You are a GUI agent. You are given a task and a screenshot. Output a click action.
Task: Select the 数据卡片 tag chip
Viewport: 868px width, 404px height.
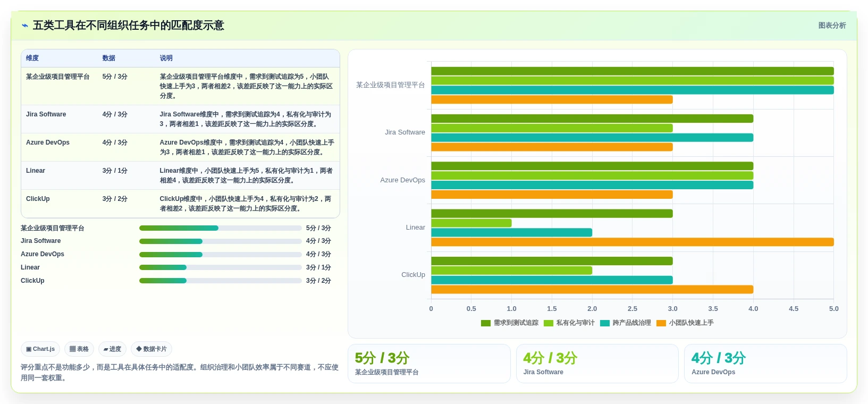151,349
